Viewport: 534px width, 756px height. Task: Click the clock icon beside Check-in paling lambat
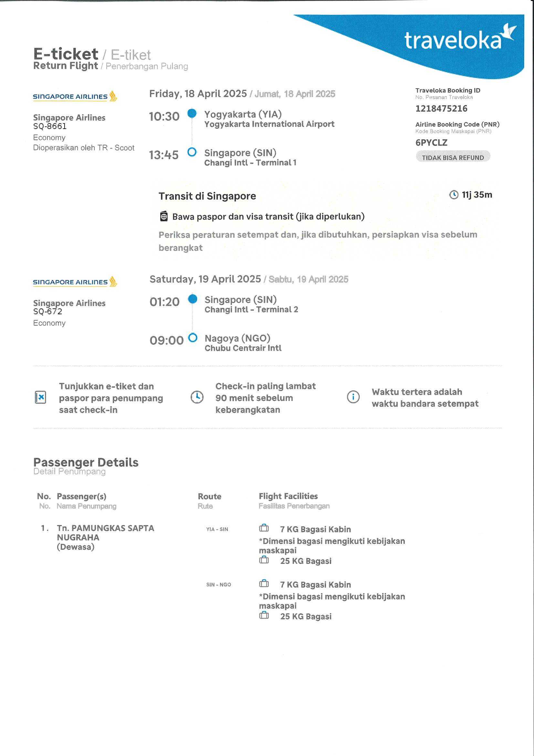pyautogui.click(x=197, y=397)
